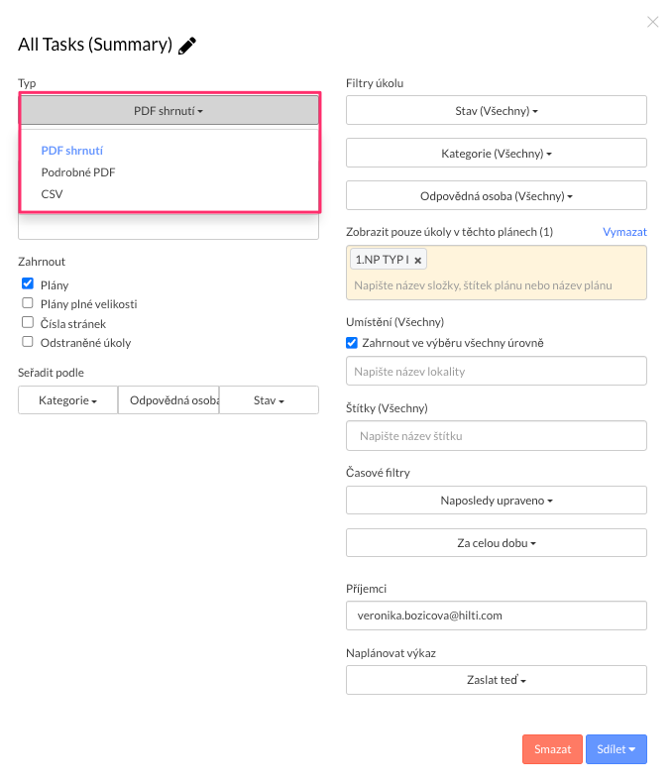
Task: Enable the Plány plné velikosti checkbox
Action: pyautogui.click(x=28, y=303)
